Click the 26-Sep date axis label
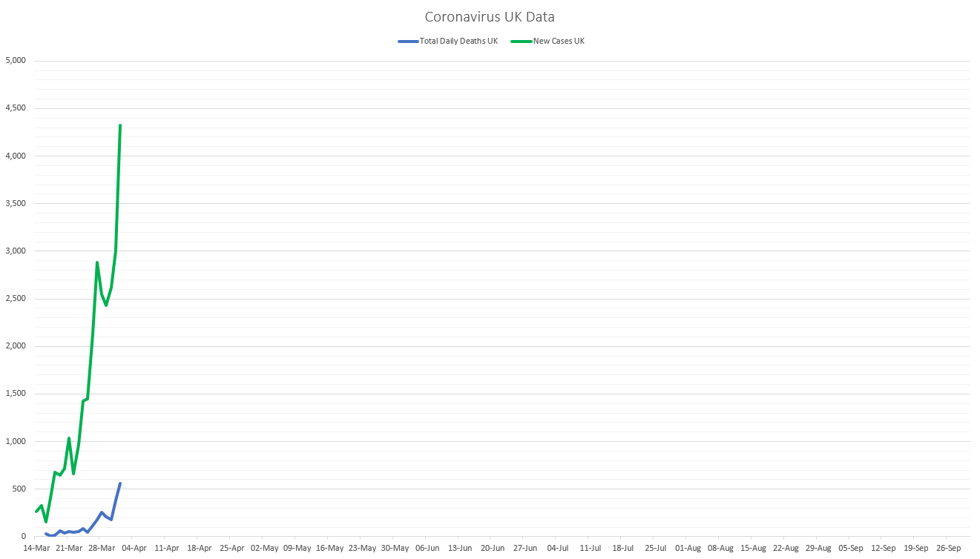980x559 pixels. point(949,549)
